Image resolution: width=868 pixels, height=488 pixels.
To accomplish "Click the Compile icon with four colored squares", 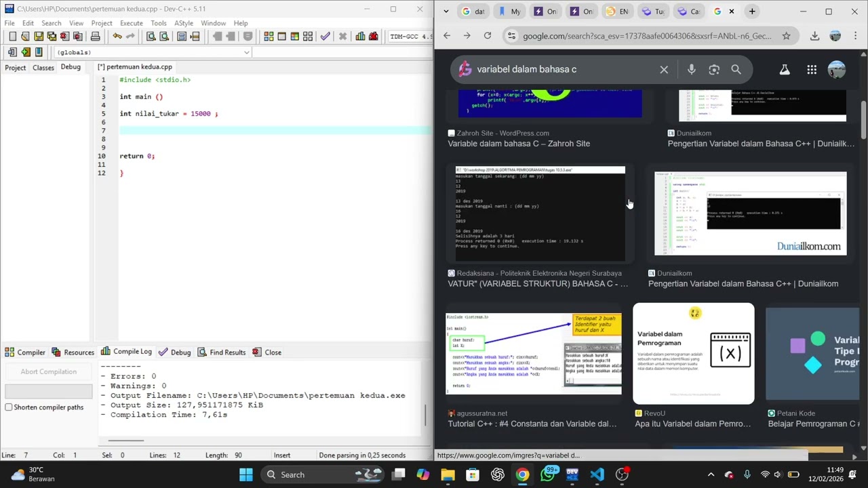I will (x=269, y=36).
